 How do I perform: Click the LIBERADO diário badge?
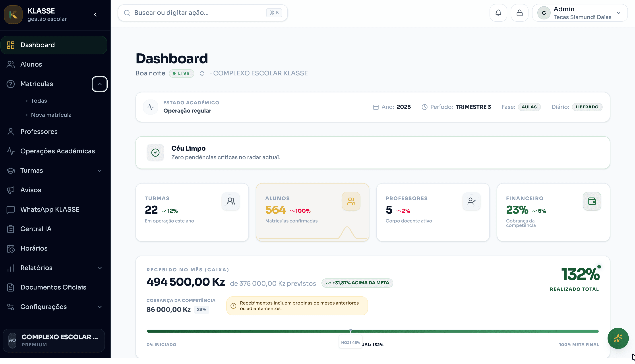(x=587, y=107)
